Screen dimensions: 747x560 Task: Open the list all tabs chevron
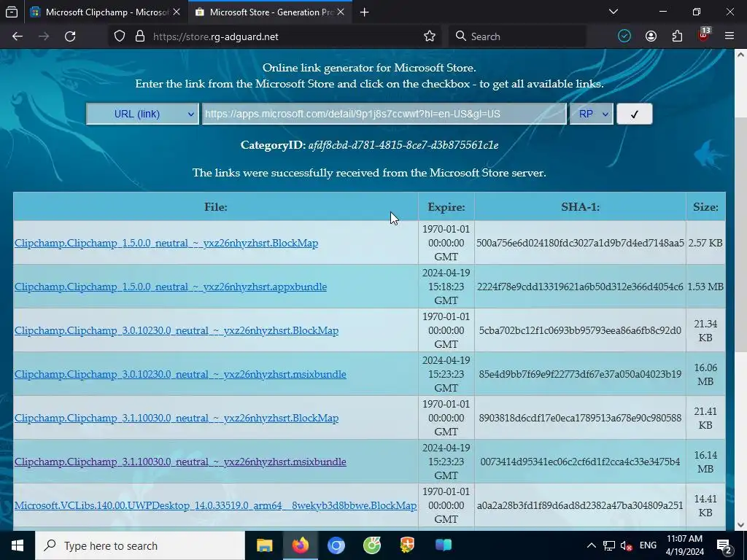click(x=613, y=12)
